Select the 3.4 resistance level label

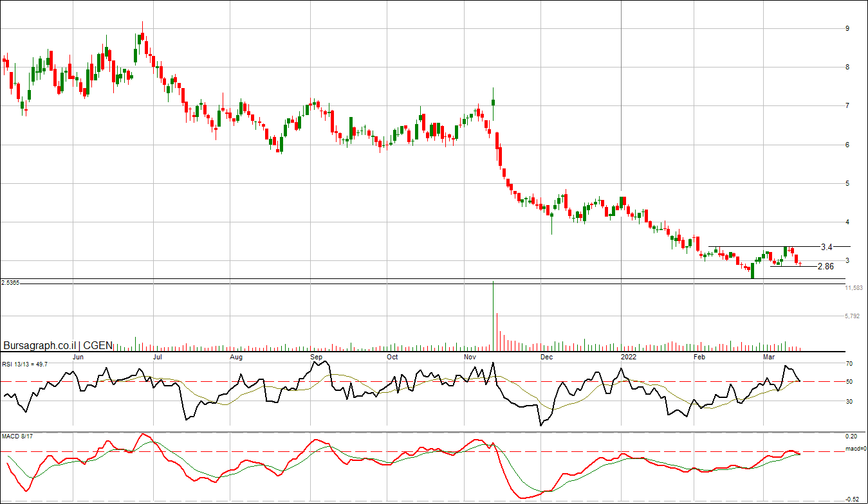[827, 247]
